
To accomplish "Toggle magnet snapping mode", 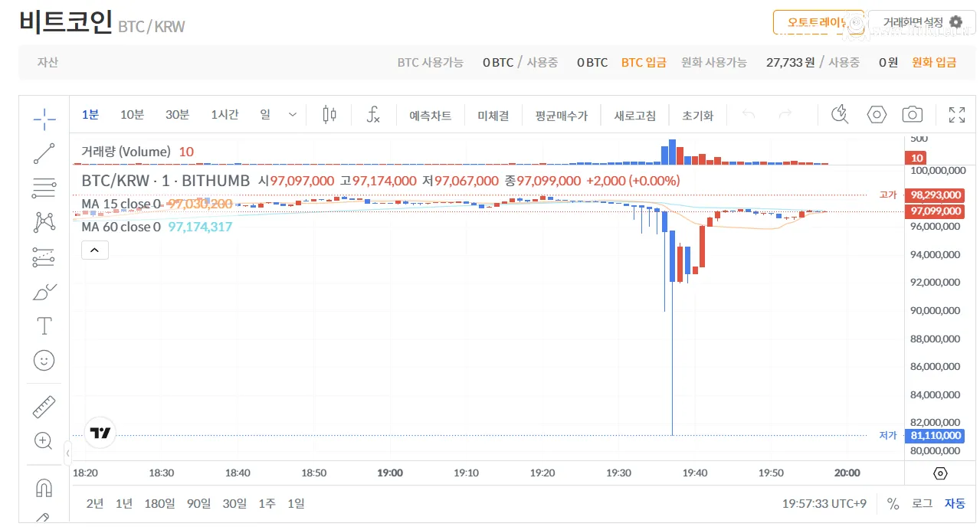I will (44, 488).
